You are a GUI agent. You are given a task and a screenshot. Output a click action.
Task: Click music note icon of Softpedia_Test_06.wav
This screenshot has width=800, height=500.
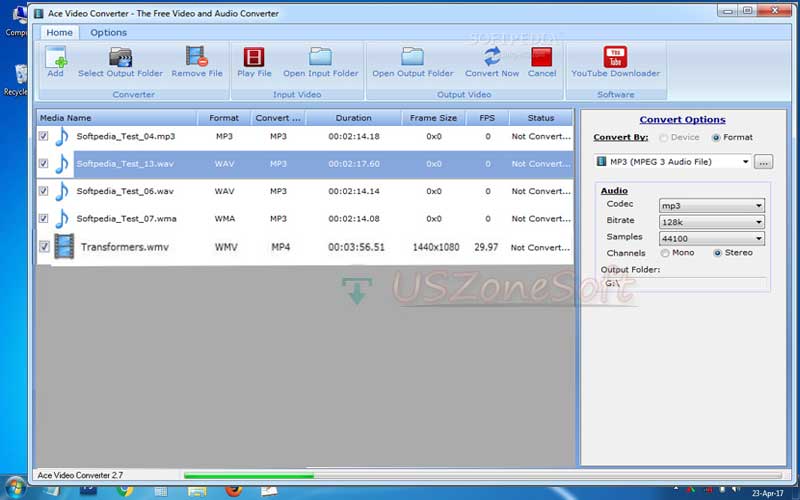pos(62,191)
